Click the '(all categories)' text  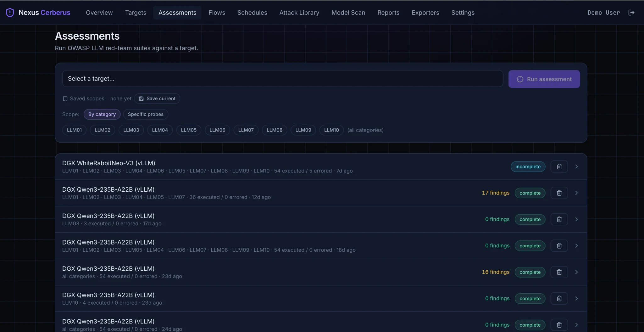365,130
